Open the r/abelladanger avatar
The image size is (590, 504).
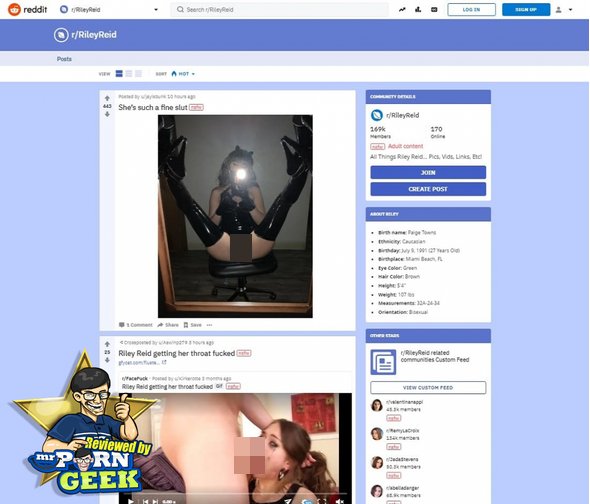pos(377,491)
